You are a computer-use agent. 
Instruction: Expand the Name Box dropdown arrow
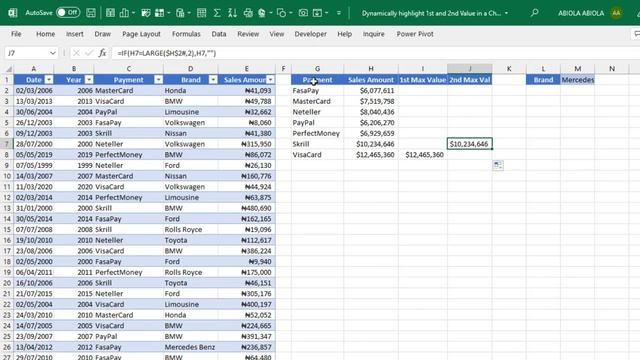[53, 53]
